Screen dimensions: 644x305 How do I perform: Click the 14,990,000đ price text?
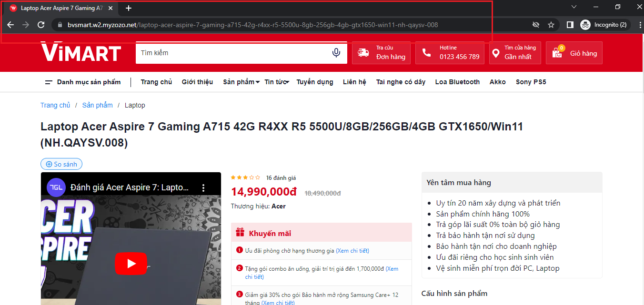[x=264, y=192]
